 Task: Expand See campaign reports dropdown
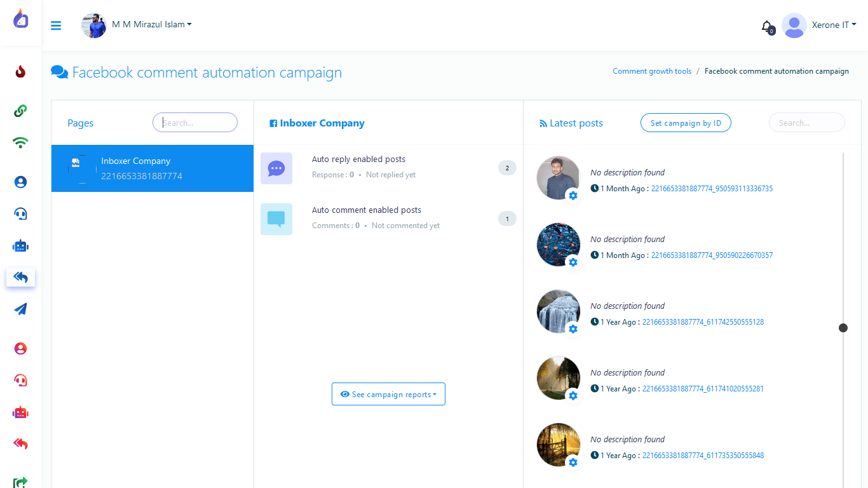388,394
